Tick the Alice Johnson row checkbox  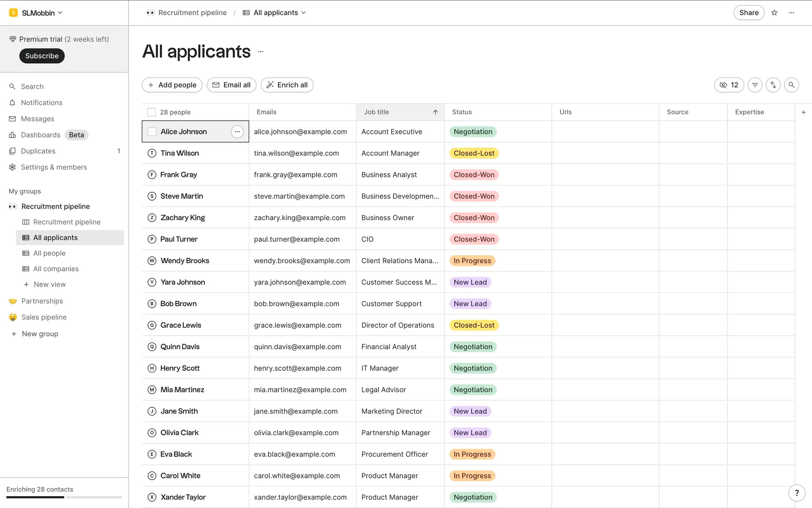(152, 132)
